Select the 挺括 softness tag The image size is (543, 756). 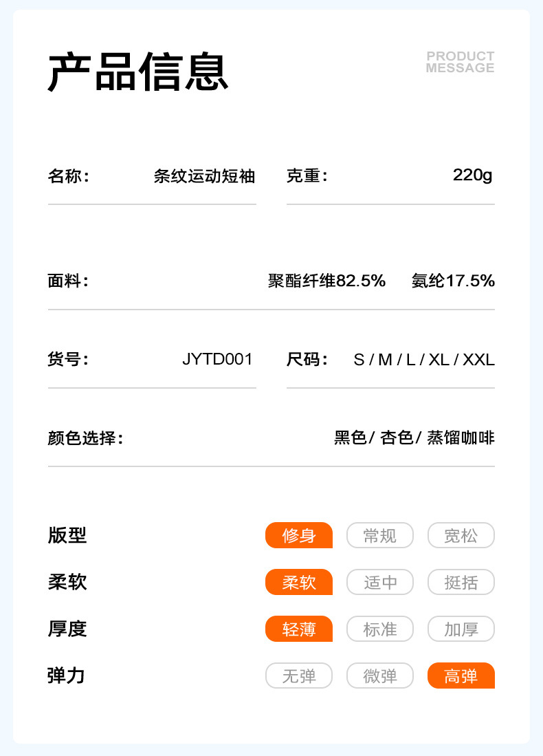point(461,582)
